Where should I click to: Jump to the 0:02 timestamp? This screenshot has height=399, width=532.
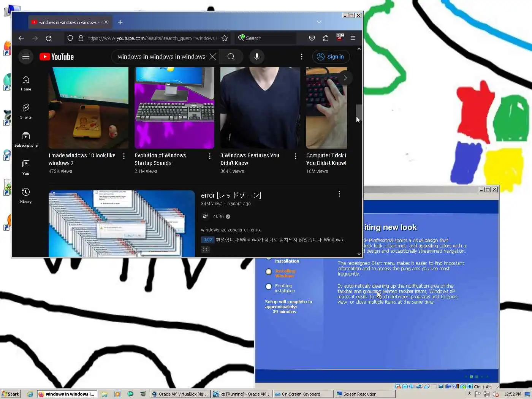point(207,240)
